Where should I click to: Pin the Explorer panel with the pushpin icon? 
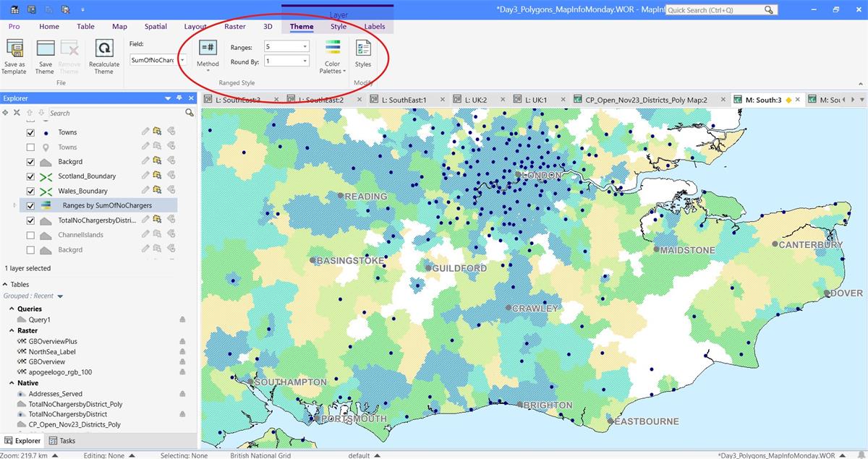(x=179, y=98)
